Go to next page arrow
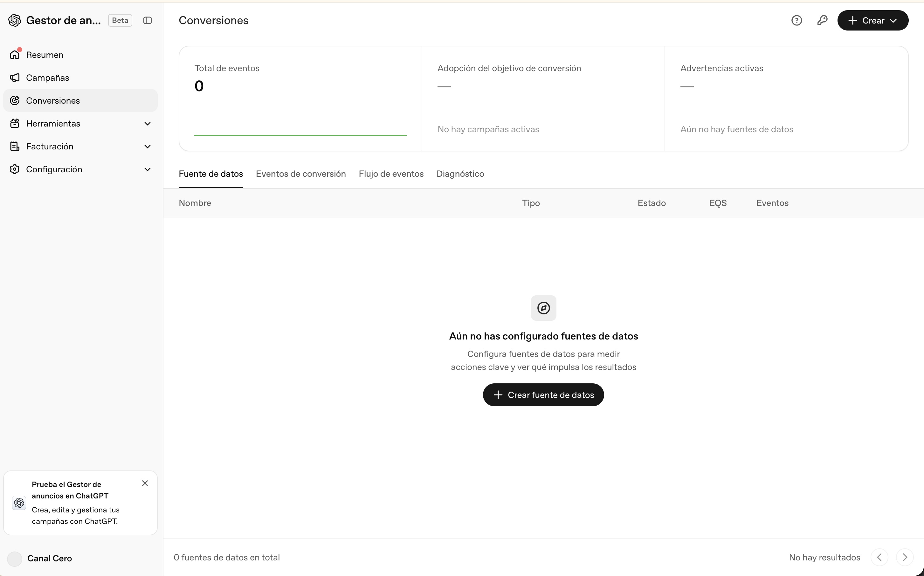The image size is (924, 576). click(x=905, y=557)
